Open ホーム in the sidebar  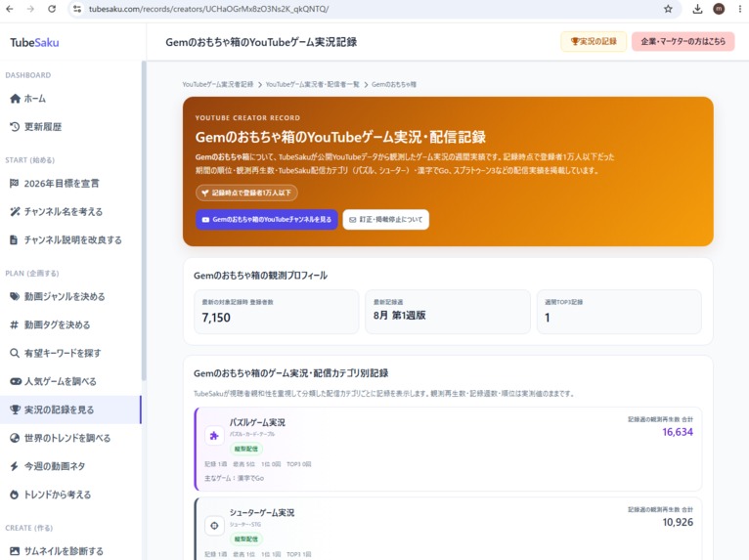tap(70, 99)
